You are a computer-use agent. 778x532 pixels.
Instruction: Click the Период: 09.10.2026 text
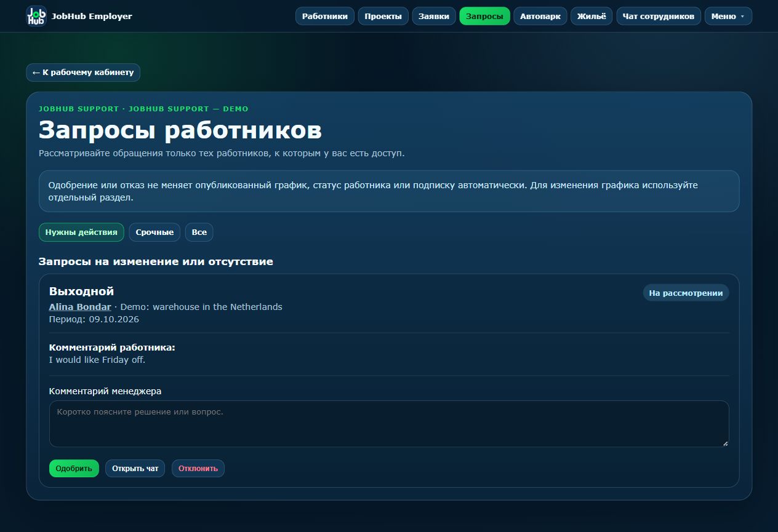pyautogui.click(x=94, y=319)
